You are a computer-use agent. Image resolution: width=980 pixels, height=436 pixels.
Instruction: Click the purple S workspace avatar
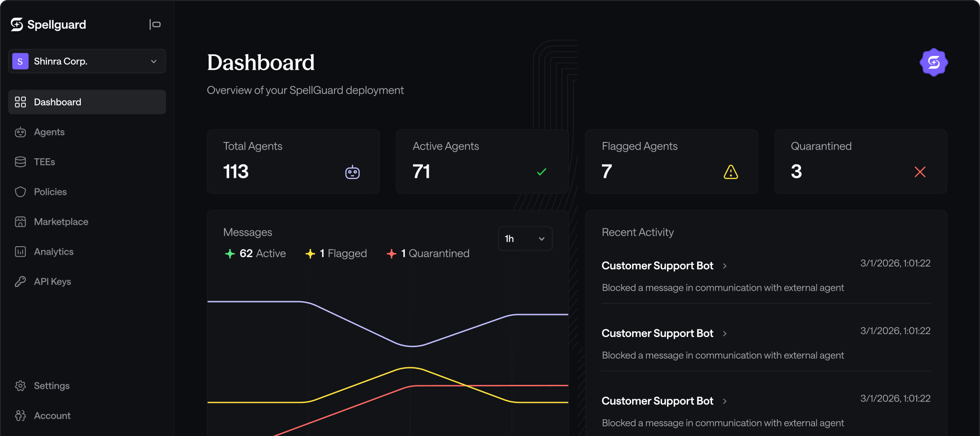pos(20,61)
